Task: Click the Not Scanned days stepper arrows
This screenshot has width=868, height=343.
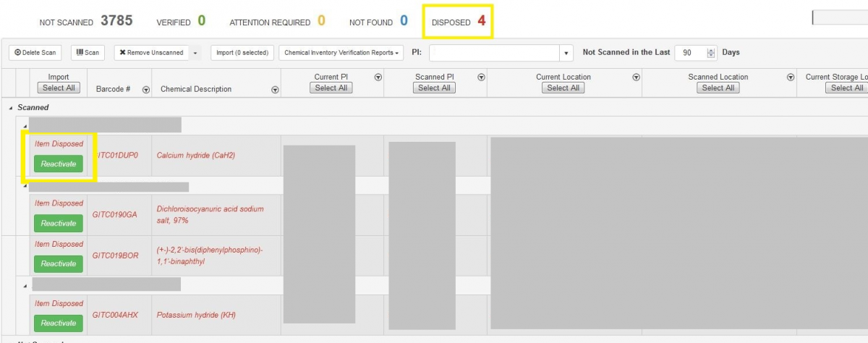Action: click(711, 53)
